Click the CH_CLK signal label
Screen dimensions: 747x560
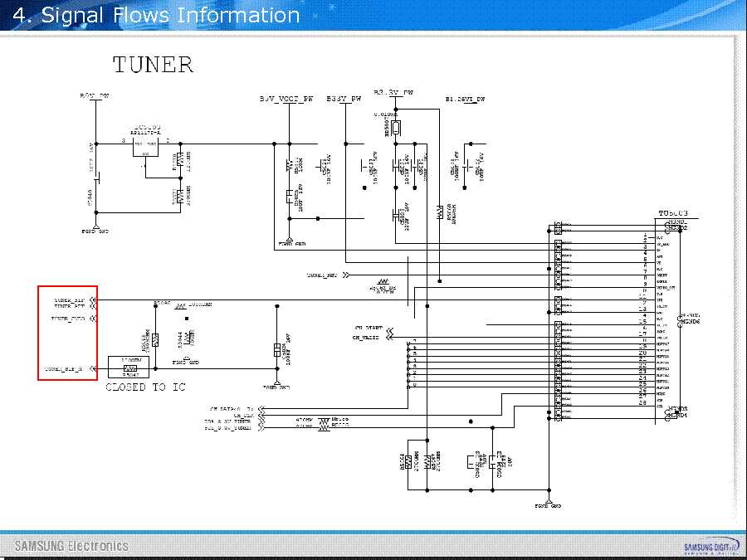243,416
